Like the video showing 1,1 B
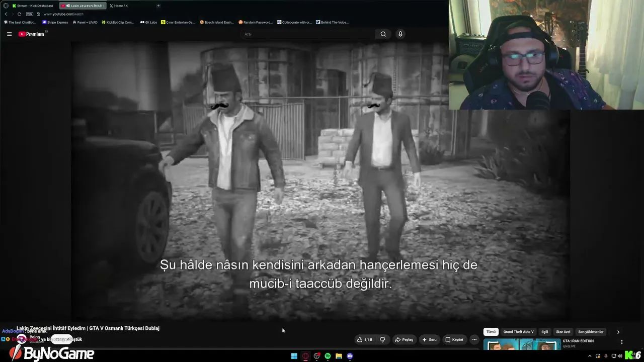 coord(365,340)
